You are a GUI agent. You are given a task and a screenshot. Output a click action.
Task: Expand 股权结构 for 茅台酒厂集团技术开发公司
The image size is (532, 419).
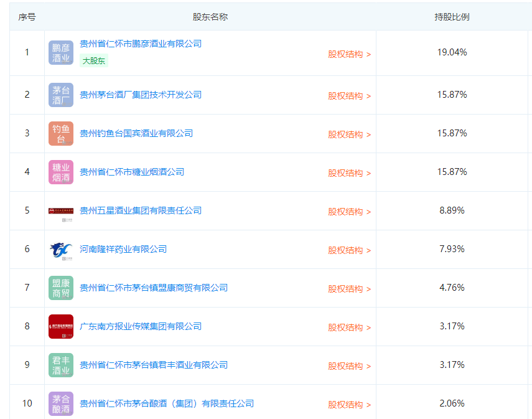click(350, 96)
